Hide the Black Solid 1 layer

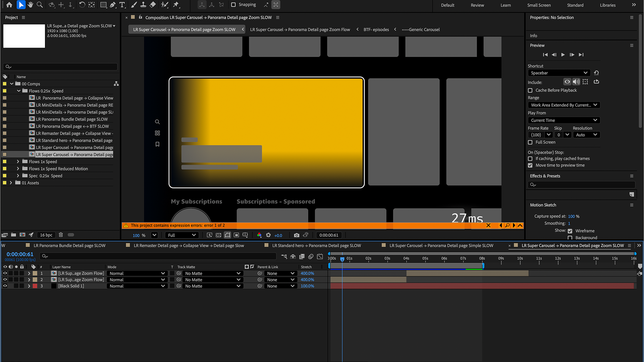click(5, 286)
